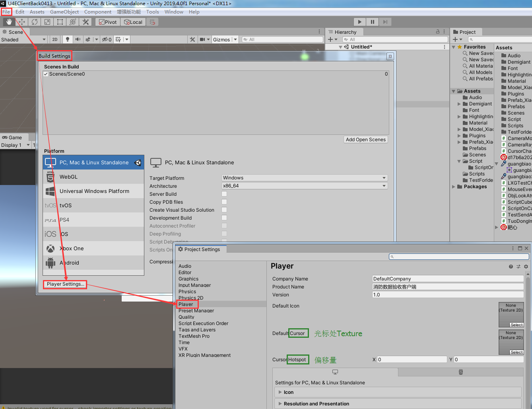
Task: Toggle hidden objects visibility icon
Action: (x=107, y=39)
